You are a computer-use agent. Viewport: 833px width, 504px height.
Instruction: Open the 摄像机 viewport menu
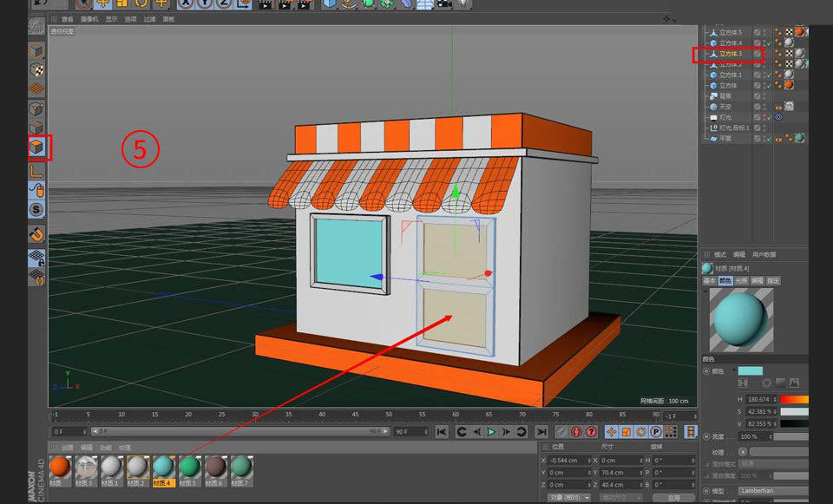pos(89,18)
